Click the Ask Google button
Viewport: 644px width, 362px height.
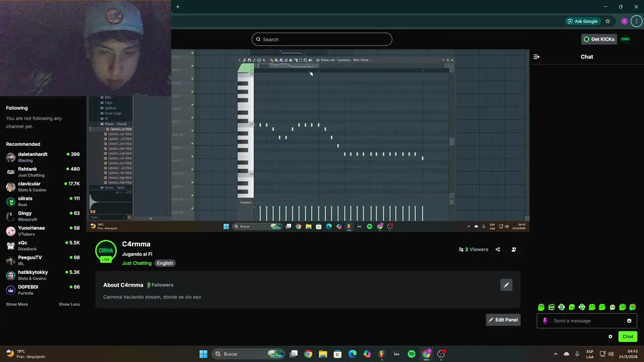pos(582,21)
